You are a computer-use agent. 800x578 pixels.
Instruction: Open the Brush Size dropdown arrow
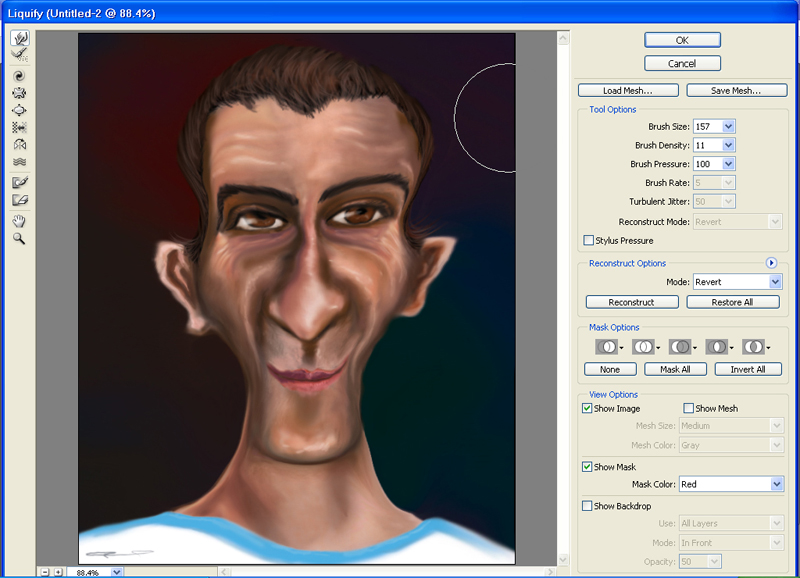click(728, 126)
